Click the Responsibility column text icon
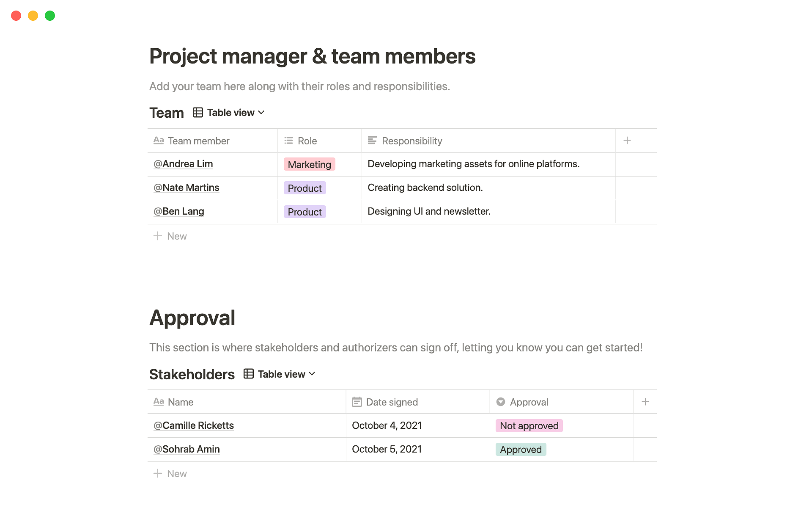 pyautogui.click(x=372, y=141)
